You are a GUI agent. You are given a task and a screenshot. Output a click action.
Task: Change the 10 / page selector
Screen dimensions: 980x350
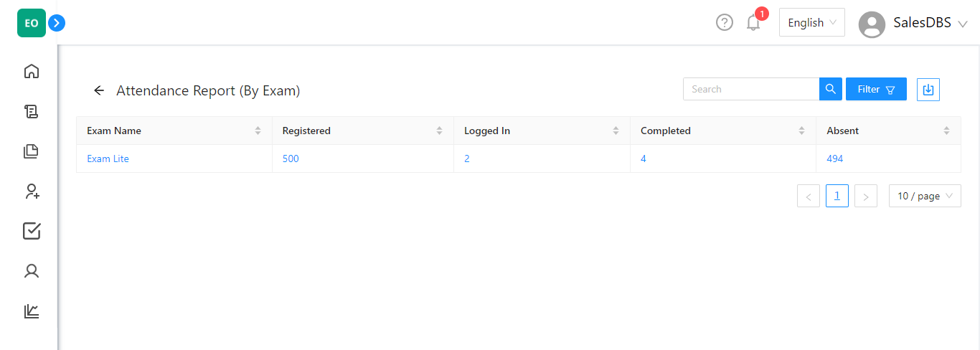tap(925, 196)
